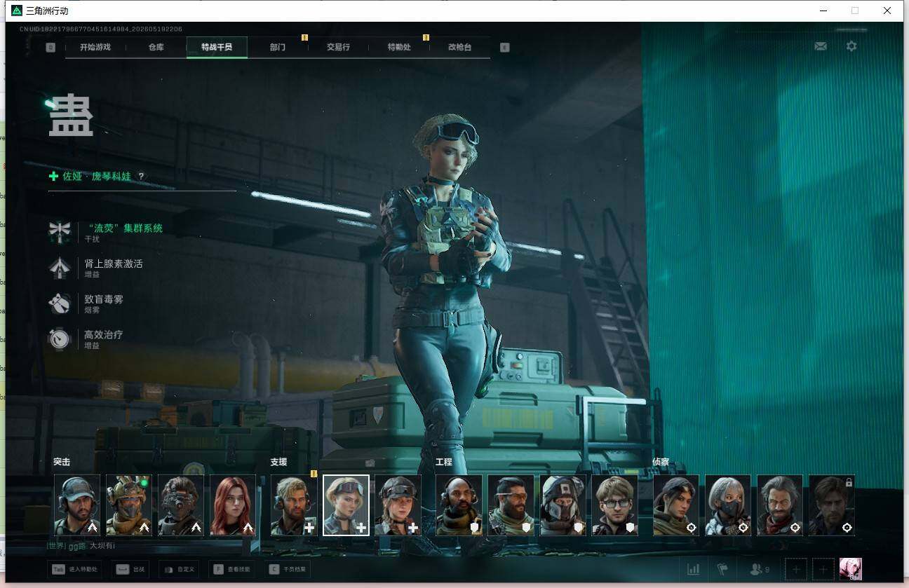Screen dimensions: 909x588
Task: Click the 进入特勤处 Tab button
Action: pos(75,569)
